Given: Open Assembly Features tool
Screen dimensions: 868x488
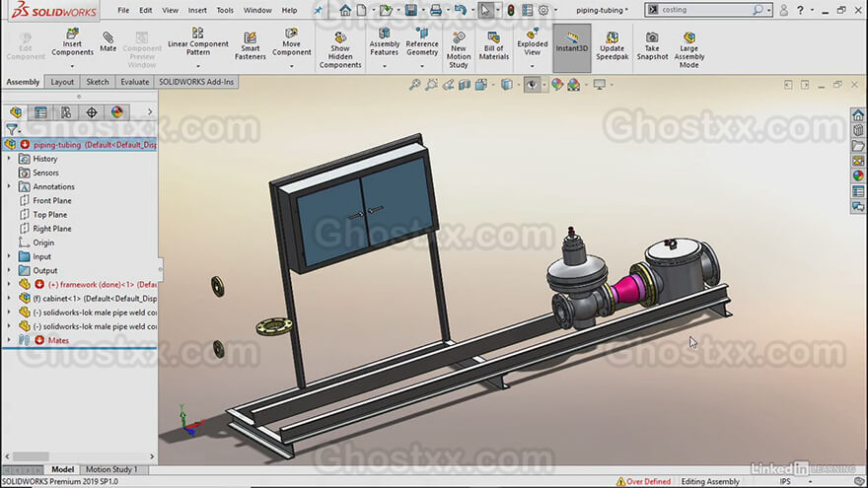Looking at the screenshot, I should point(384,42).
